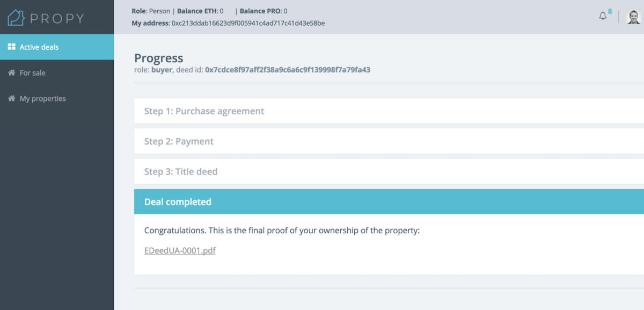
Task: Click the Propy house logo icon
Action: (x=16, y=18)
